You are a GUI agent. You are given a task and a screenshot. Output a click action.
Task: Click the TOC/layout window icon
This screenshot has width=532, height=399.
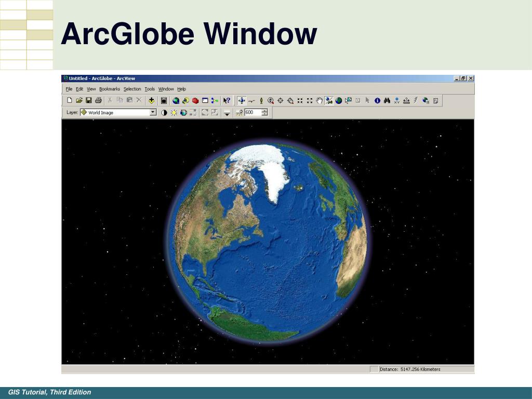164,100
